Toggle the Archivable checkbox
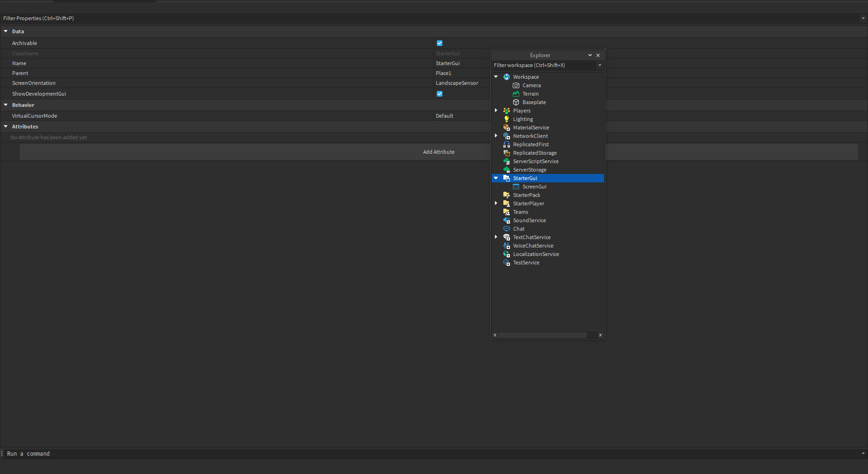The height and width of the screenshot is (474, 868). click(x=440, y=43)
